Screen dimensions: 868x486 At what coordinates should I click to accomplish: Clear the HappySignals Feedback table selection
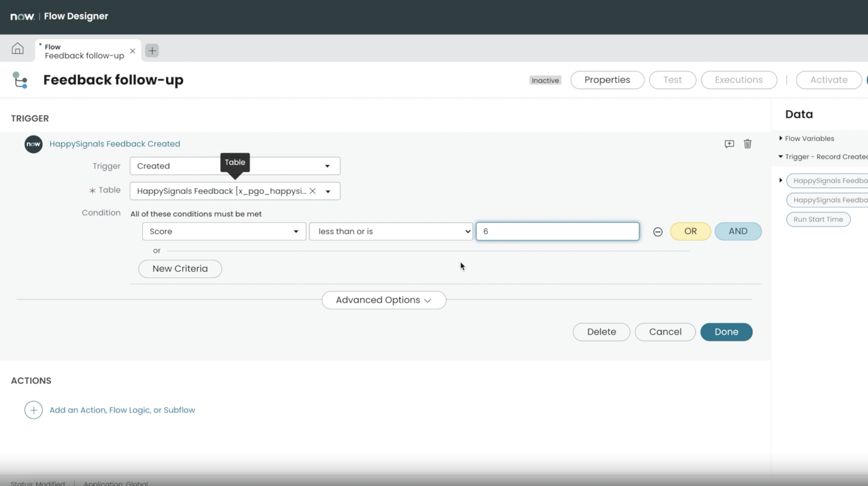[312, 190]
